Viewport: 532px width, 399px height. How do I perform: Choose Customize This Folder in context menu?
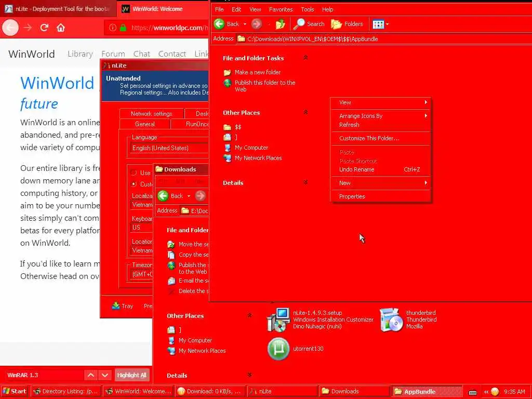click(381, 138)
